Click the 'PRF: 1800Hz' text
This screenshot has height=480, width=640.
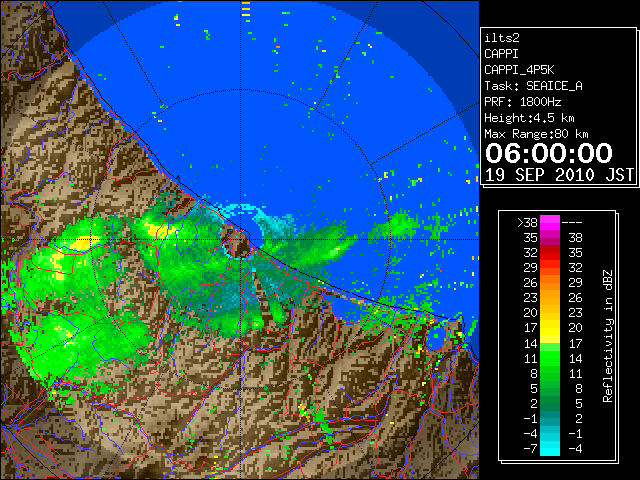tap(522, 102)
